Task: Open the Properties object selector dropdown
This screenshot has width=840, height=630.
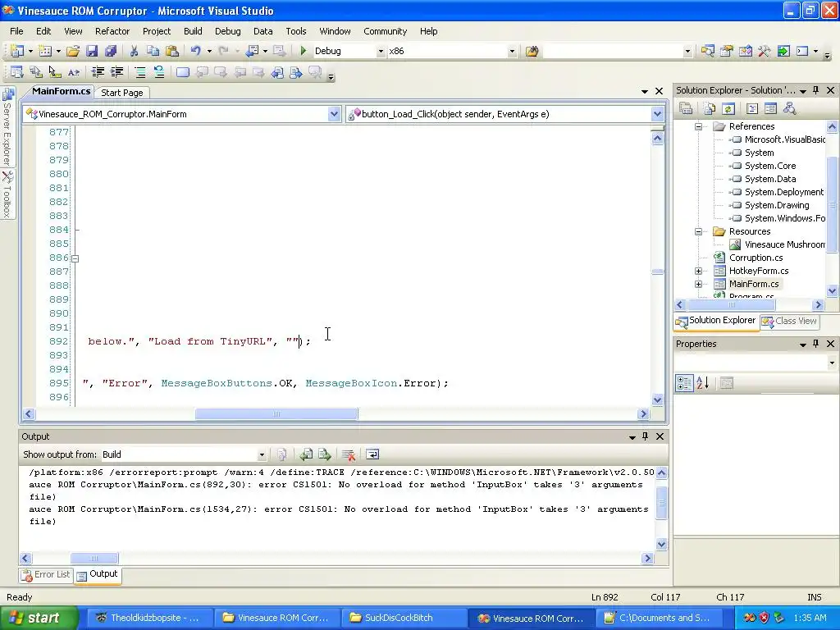Action: [x=832, y=363]
